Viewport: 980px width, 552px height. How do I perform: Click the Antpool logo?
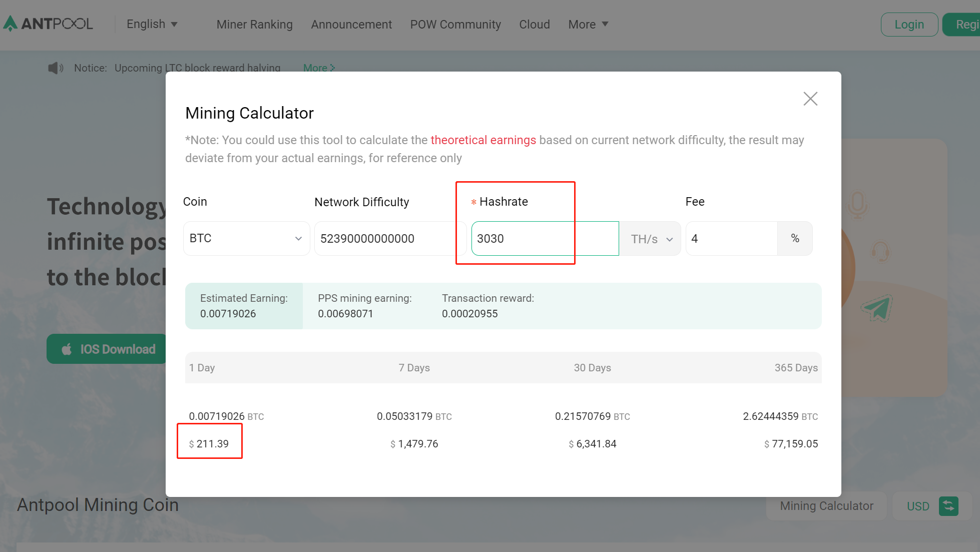coord(48,23)
